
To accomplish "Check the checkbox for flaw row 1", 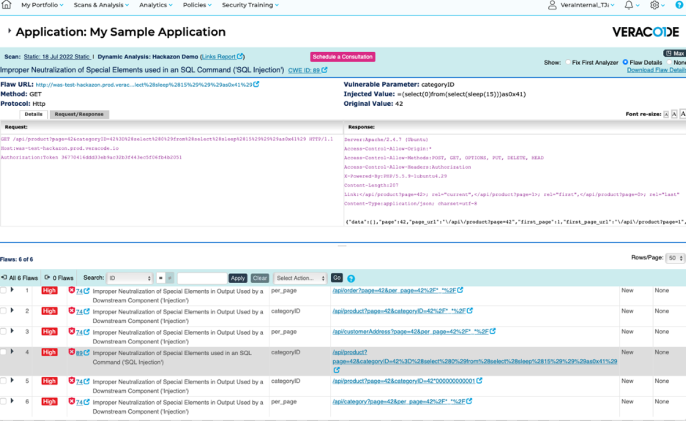I will 3,290.
